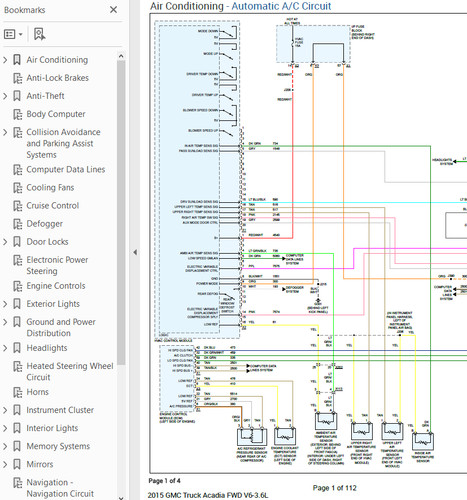Click the Computer Data Lines bookmark icon
This screenshot has width=467, height=500.
tap(17, 170)
